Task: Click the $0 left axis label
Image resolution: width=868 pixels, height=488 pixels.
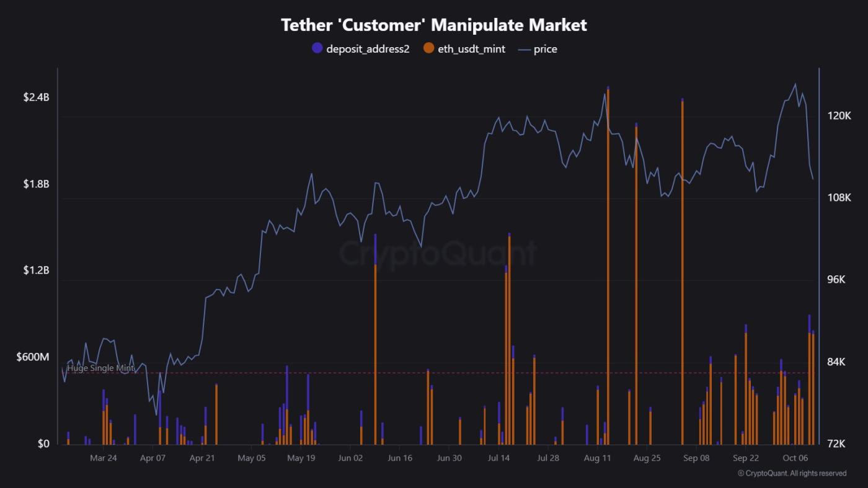Action: pyautogui.click(x=43, y=444)
